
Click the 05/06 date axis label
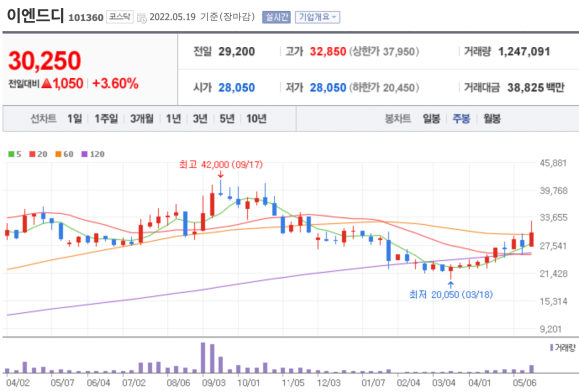pyautogui.click(x=524, y=383)
